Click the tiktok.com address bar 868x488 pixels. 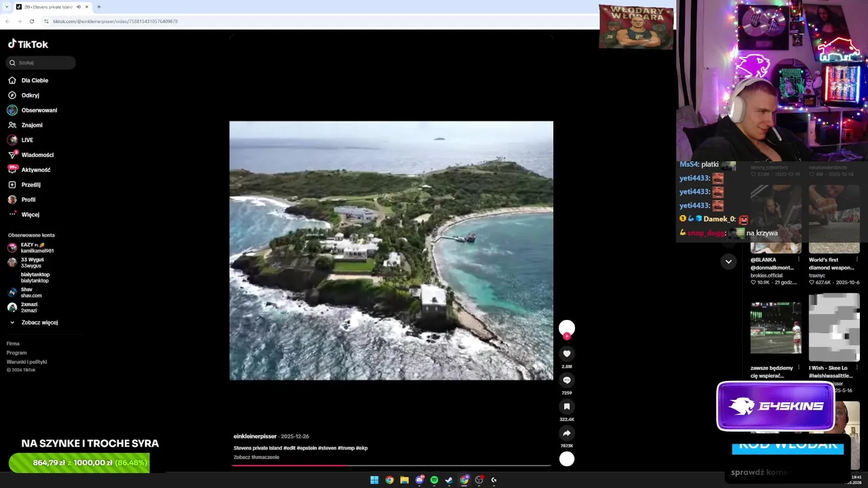[115, 21]
